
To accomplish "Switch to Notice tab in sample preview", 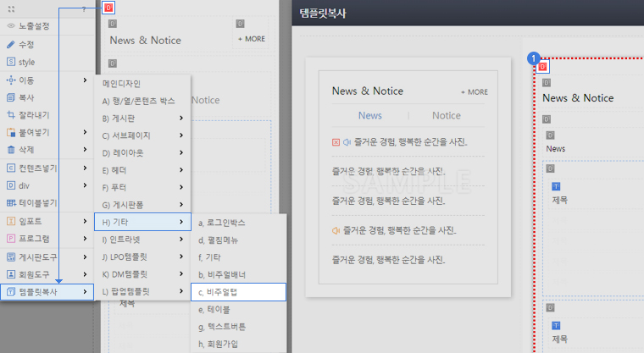I will 447,116.
